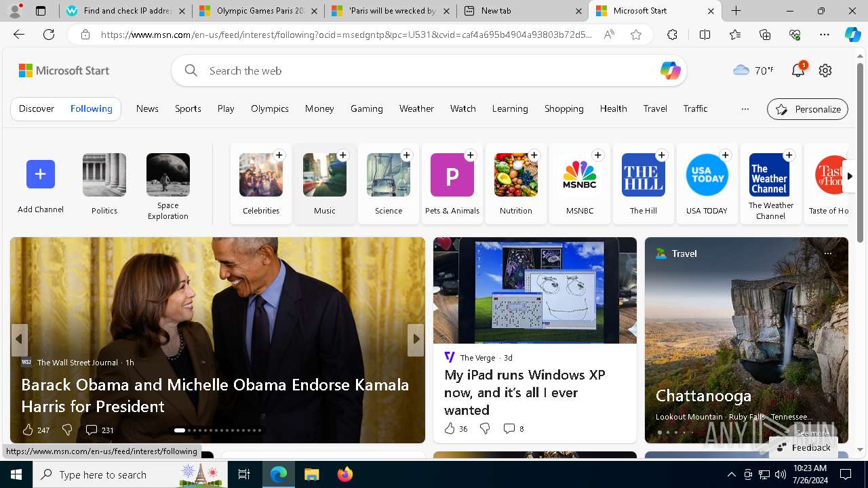Open Microsoft Start settings gear
Viewport: 868px width, 488px height.
point(825,70)
